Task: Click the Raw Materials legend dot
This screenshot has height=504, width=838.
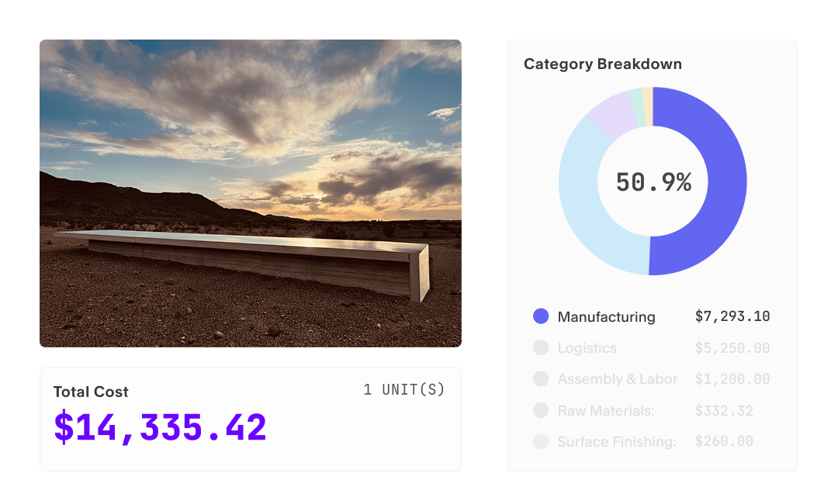Action: pos(541,410)
